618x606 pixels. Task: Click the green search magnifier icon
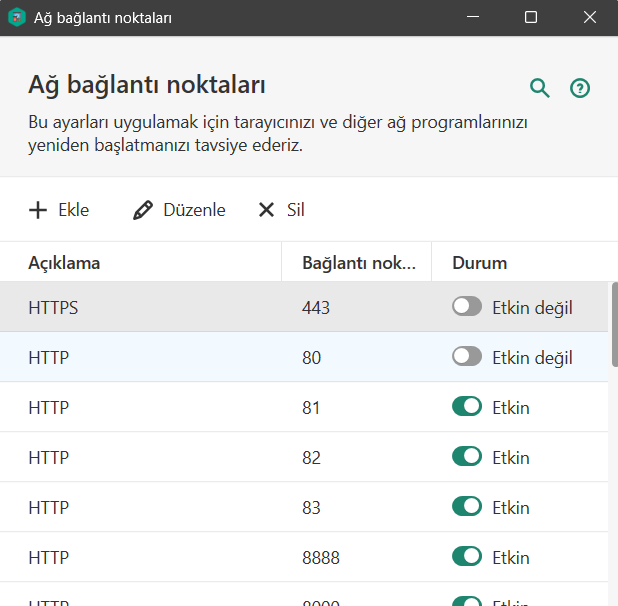pos(540,88)
